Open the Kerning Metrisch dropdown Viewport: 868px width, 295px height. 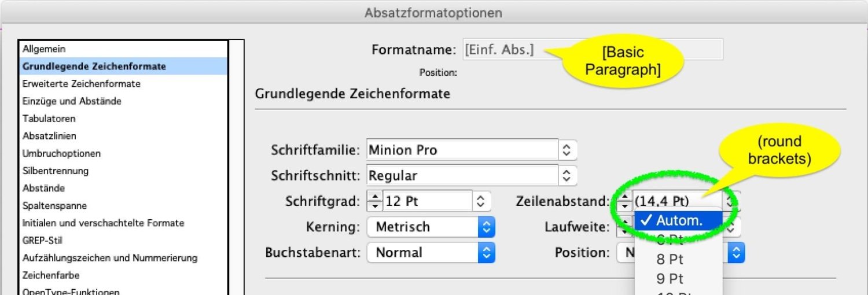(487, 227)
